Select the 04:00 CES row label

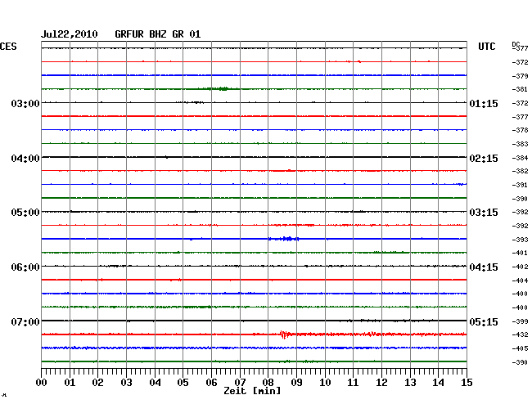coord(25,159)
